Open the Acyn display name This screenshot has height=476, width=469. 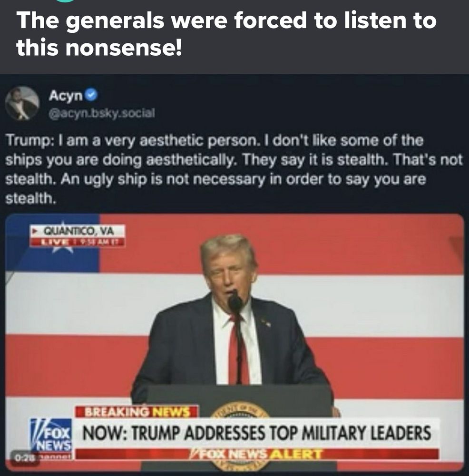[x=66, y=96]
